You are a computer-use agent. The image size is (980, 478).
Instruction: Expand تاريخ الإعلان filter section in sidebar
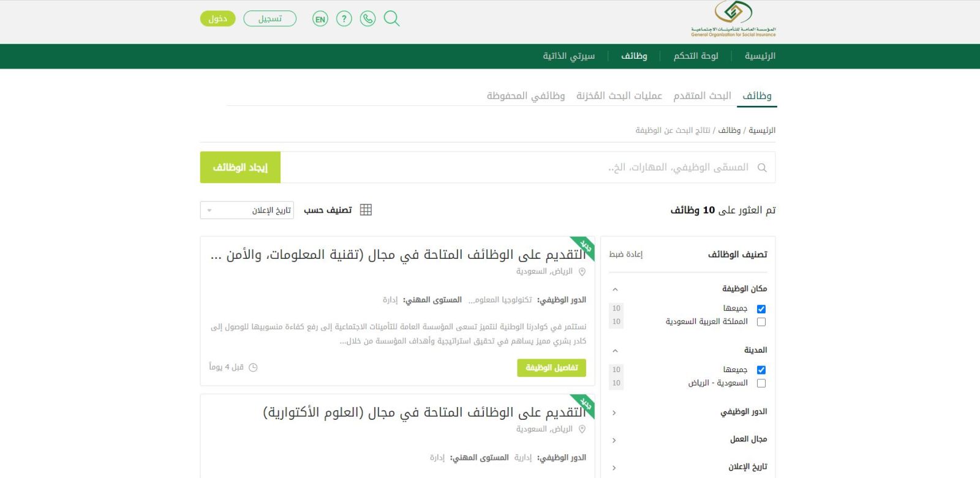click(614, 468)
